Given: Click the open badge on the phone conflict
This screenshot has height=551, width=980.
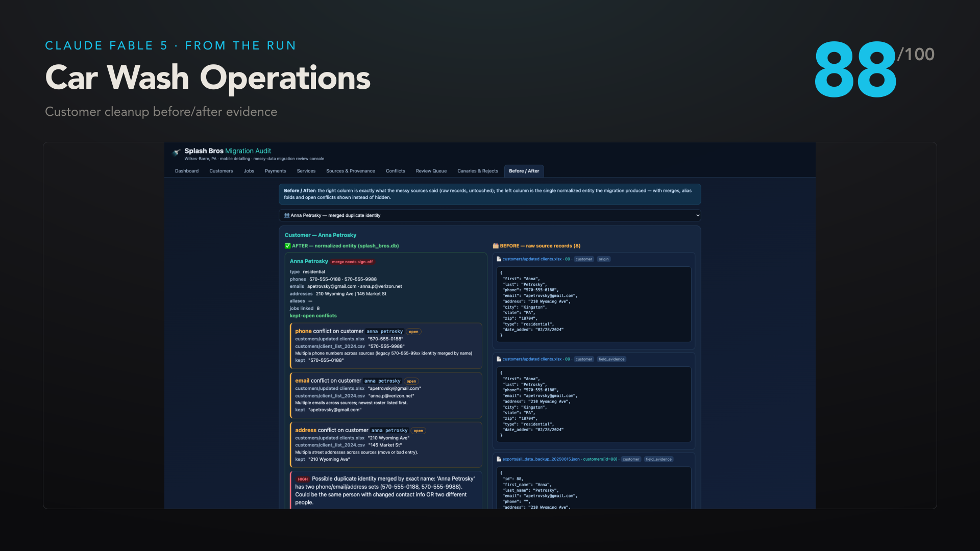Looking at the screenshot, I should 413,332.
